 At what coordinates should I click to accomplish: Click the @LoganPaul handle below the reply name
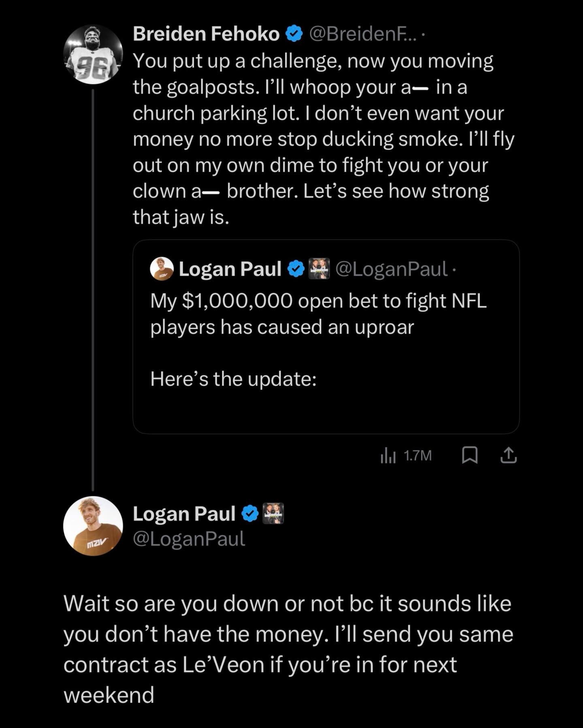(189, 539)
